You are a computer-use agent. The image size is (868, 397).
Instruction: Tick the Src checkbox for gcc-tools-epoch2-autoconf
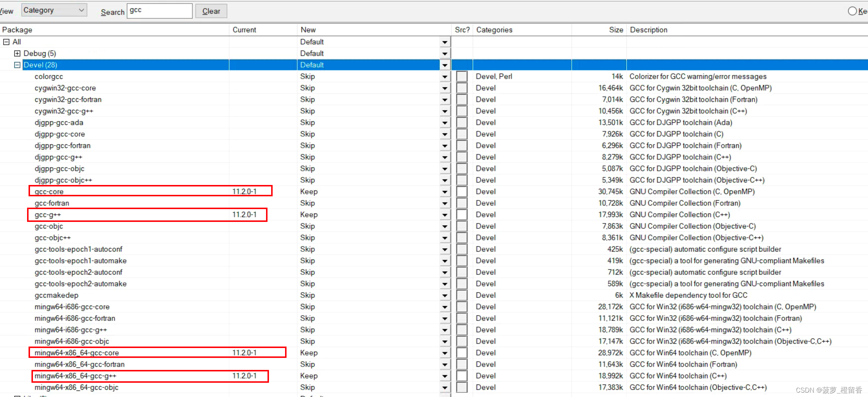coord(462,272)
